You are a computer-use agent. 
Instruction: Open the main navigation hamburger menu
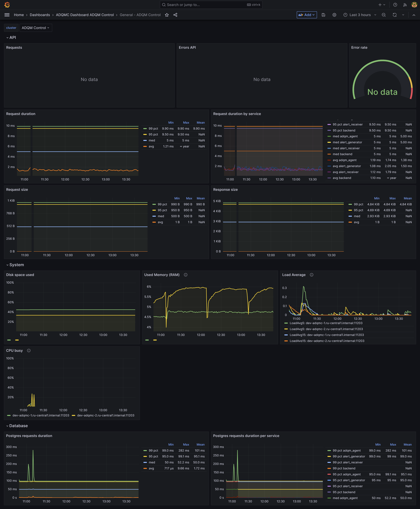tap(7, 15)
